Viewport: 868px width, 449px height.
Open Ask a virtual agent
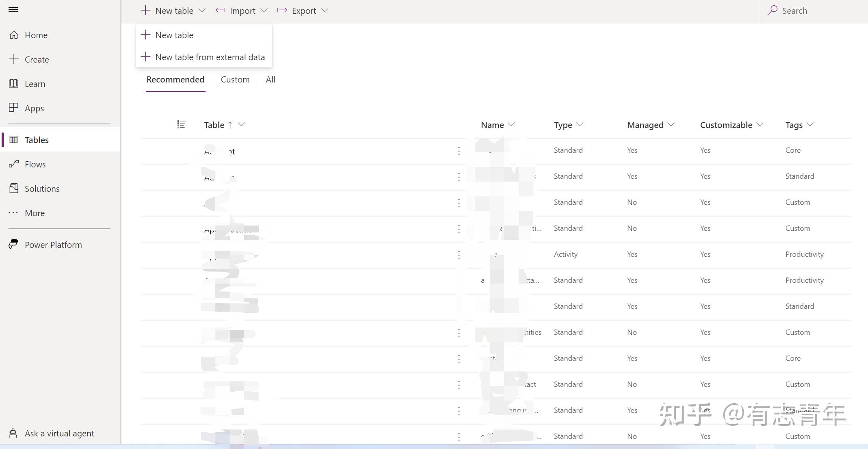click(59, 433)
